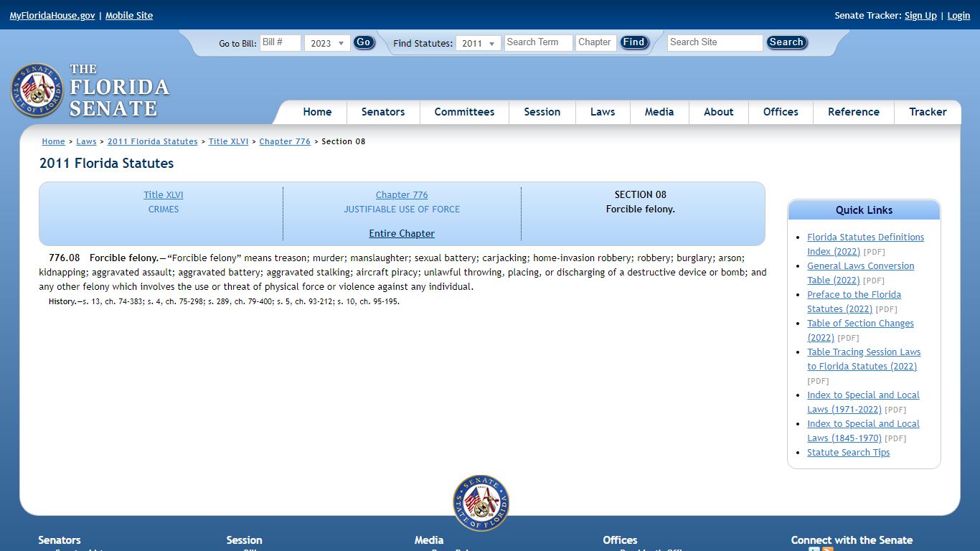
Task: Open Chapter 776 link in statute panel
Action: 402,194
